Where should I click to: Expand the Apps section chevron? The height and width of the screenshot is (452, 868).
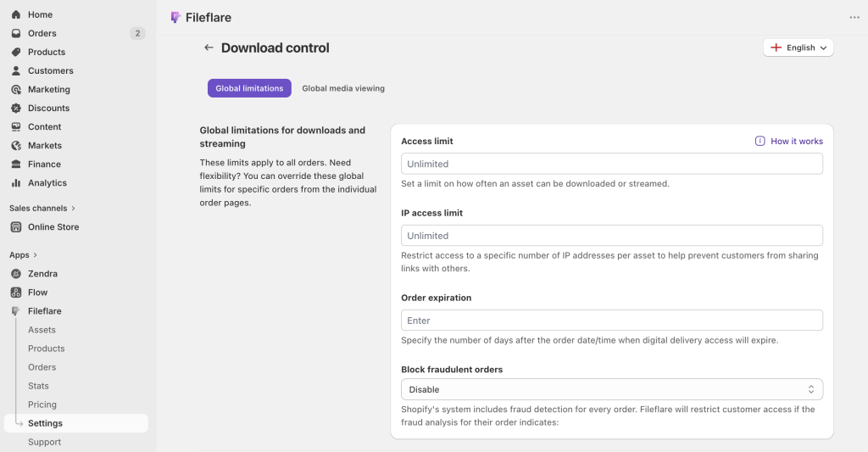pos(36,254)
